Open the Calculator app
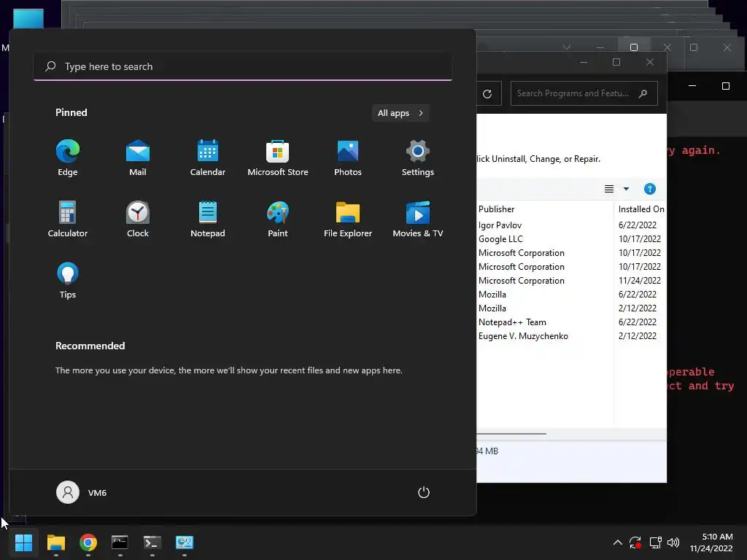Screen dimensions: 747x560 pos(68,219)
